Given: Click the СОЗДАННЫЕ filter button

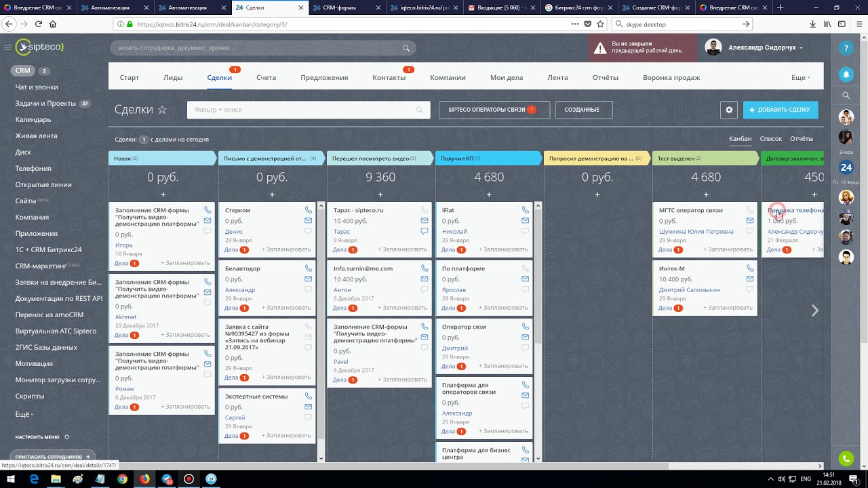Looking at the screenshot, I should coord(584,110).
